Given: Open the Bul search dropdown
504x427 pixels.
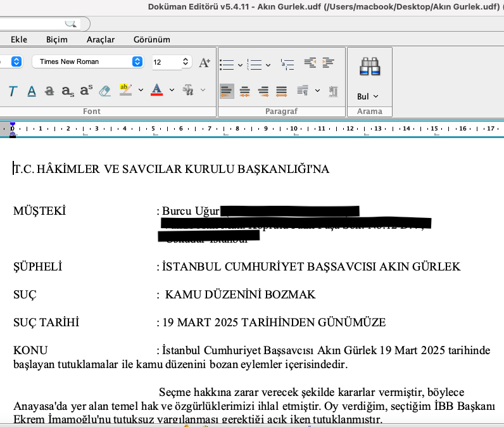Looking at the screenshot, I should pyautogui.click(x=368, y=96).
